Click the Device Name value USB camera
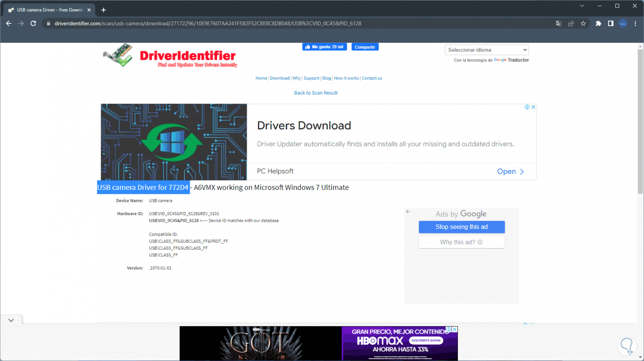Image resolution: width=644 pixels, height=361 pixels. [160, 201]
